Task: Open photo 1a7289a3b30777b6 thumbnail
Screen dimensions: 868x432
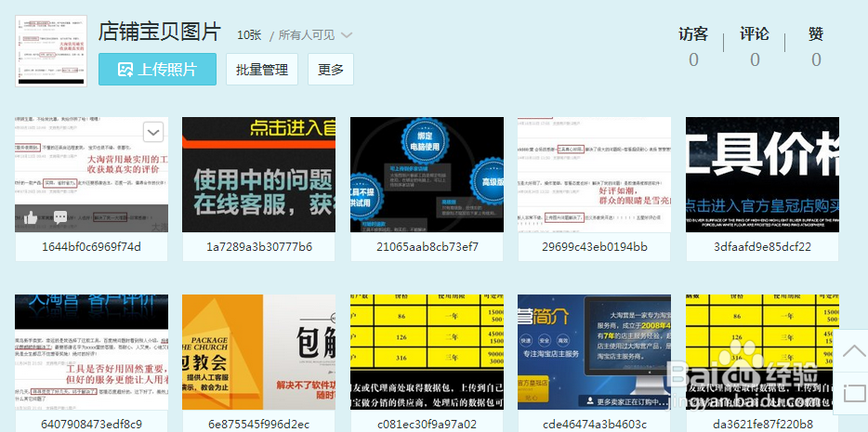Action: [x=259, y=175]
